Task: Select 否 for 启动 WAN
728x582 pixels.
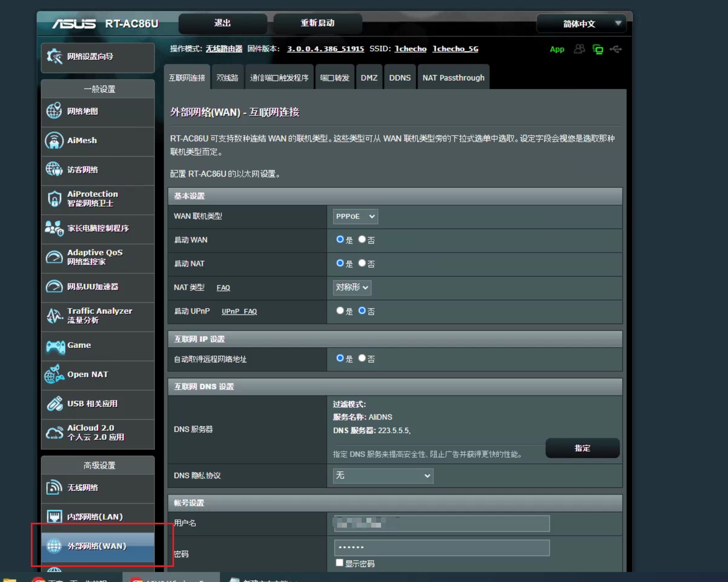Action: click(x=362, y=239)
